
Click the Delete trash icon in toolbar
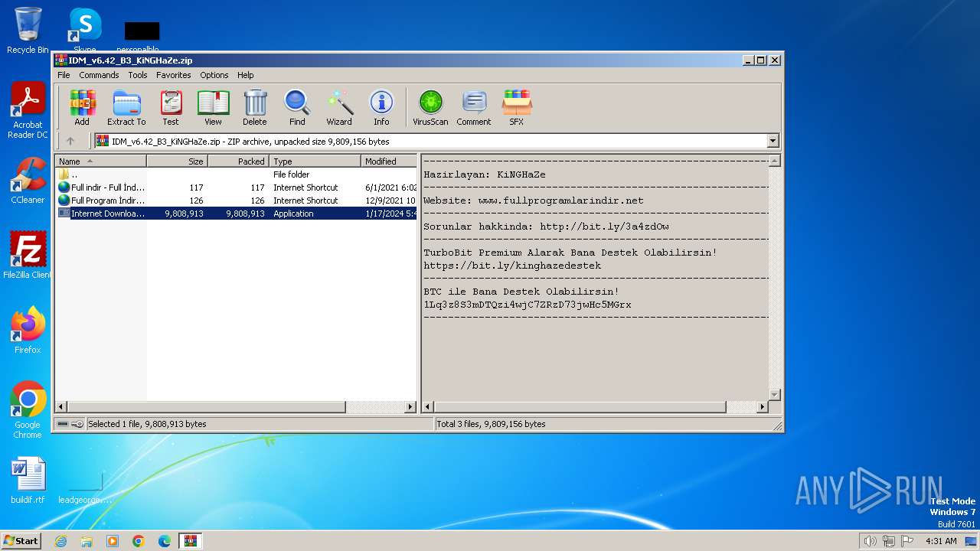pos(255,108)
